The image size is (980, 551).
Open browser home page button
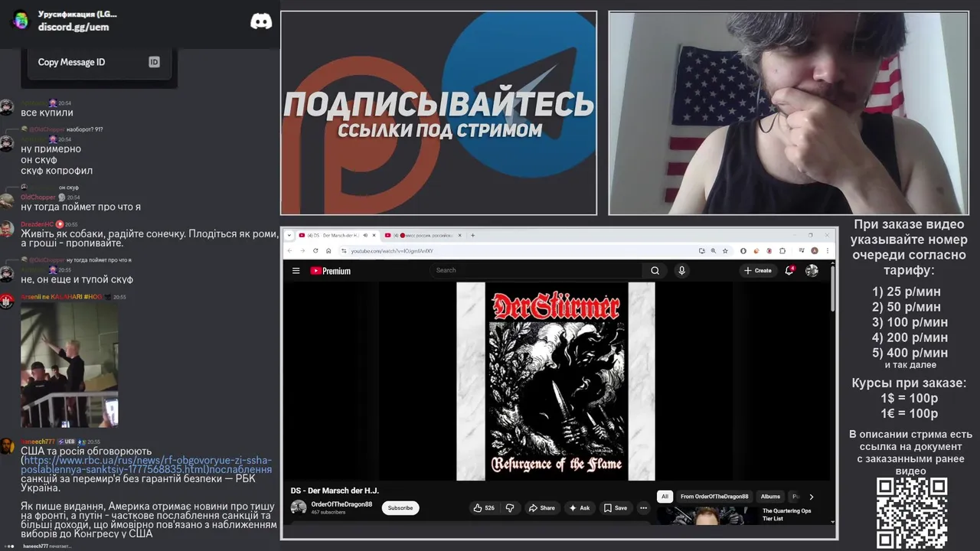328,250
